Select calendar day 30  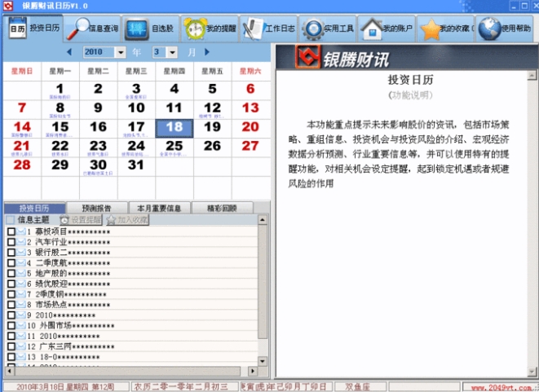pyautogui.click(x=98, y=166)
